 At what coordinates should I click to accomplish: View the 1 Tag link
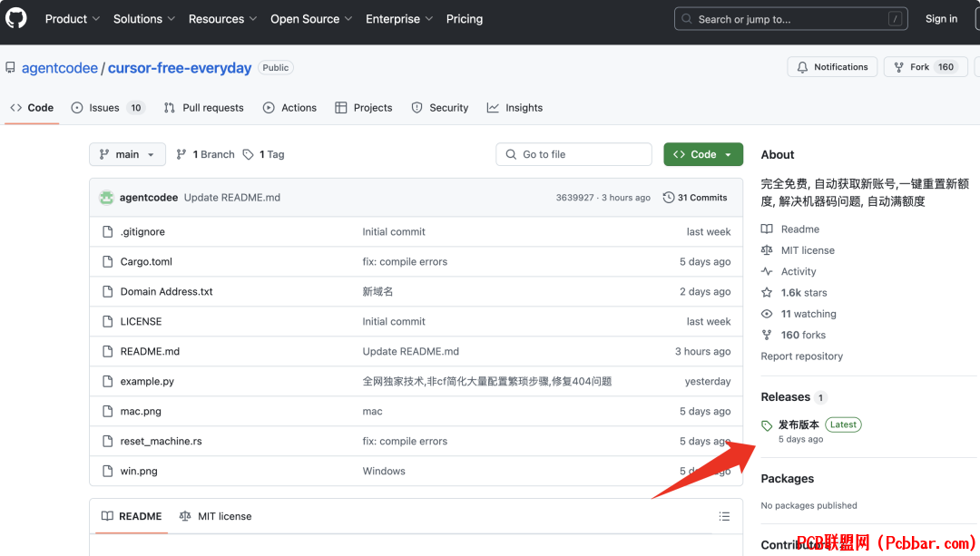pos(264,154)
